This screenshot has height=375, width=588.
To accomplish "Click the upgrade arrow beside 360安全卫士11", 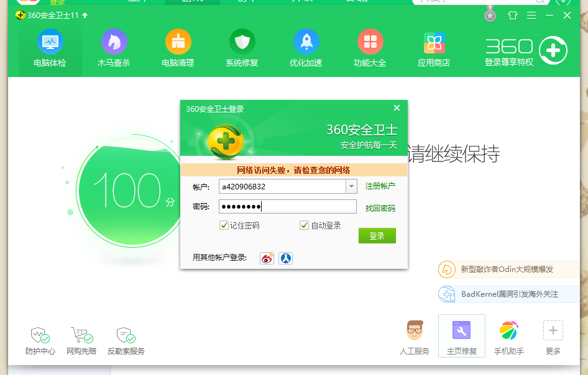I will tap(85, 16).
